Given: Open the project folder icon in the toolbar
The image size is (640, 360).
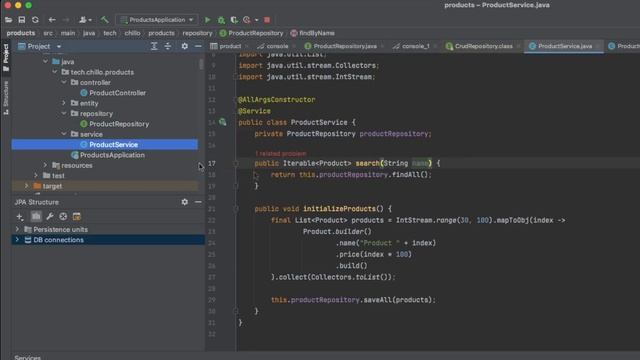Looking at the screenshot, I should [x=8, y=20].
